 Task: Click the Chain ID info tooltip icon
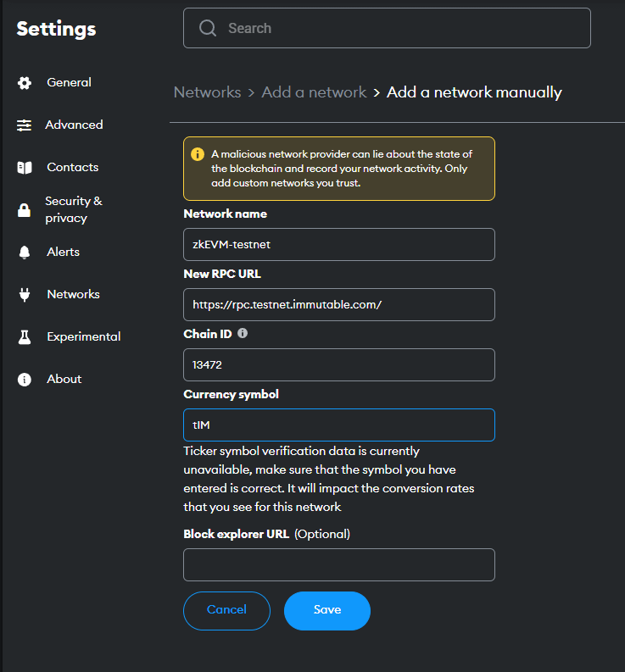coord(243,334)
